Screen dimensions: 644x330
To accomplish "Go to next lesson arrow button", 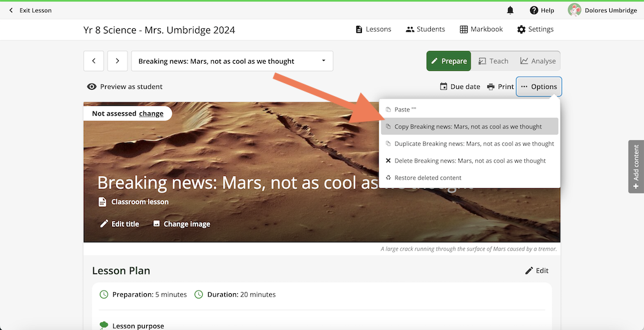I will (117, 61).
